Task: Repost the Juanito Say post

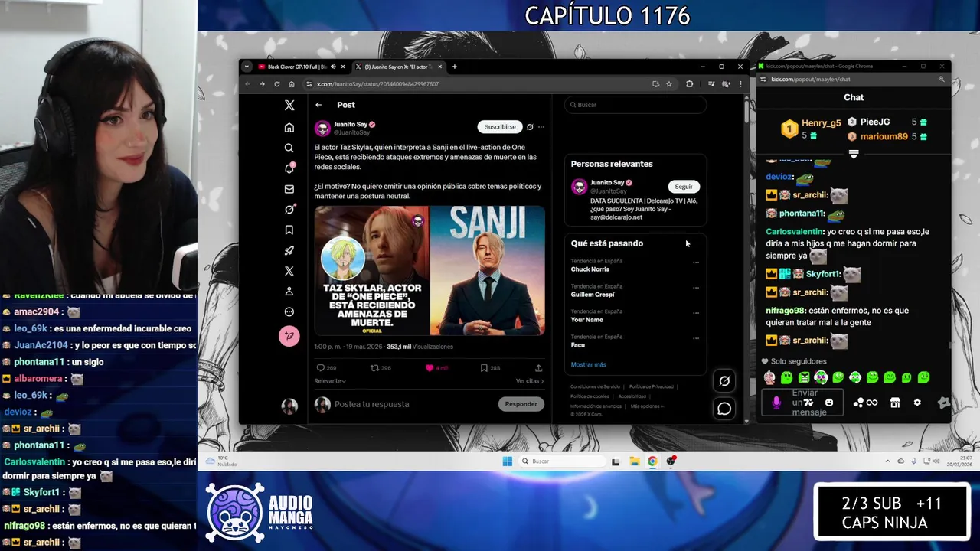Action: pyautogui.click(x=374, y=368)
